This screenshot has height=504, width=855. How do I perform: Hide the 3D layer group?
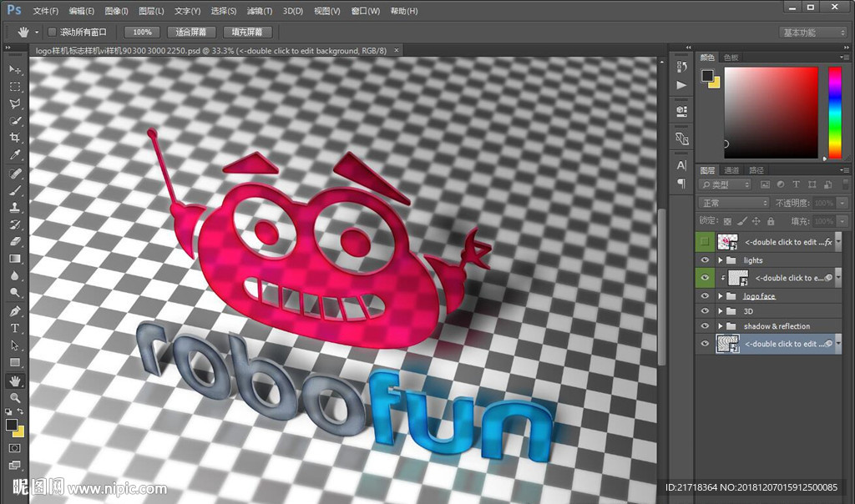point(705,311)
